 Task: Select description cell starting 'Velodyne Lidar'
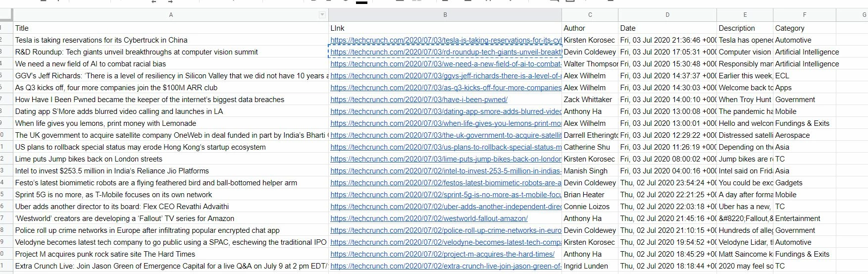745,242
